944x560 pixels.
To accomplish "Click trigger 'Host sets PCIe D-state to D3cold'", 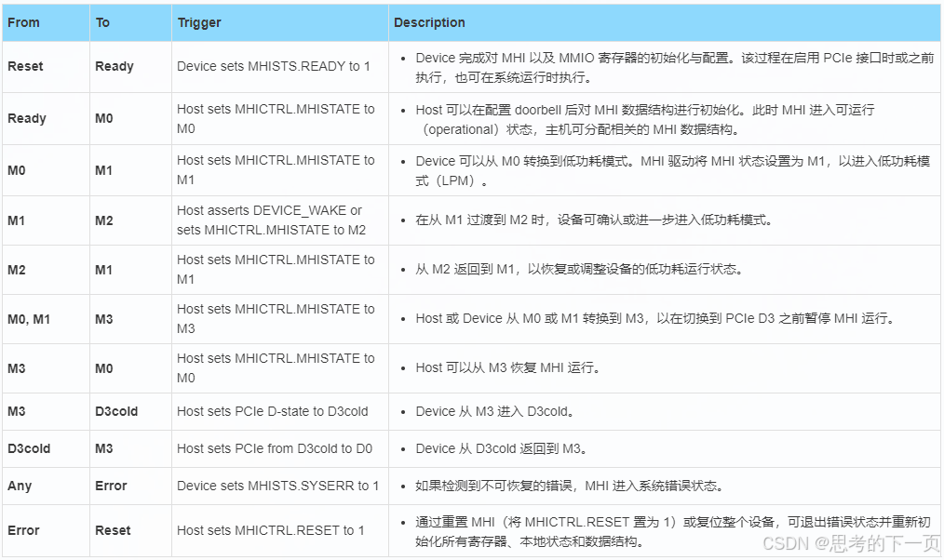I will pyautogui.click(x=272, y=411).
